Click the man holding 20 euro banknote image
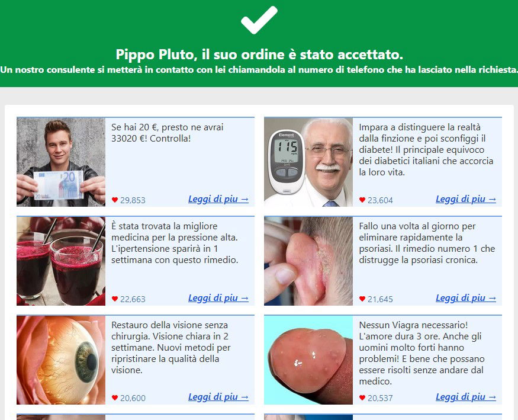This screenshot has width=518, height=420. click(61, 162)
